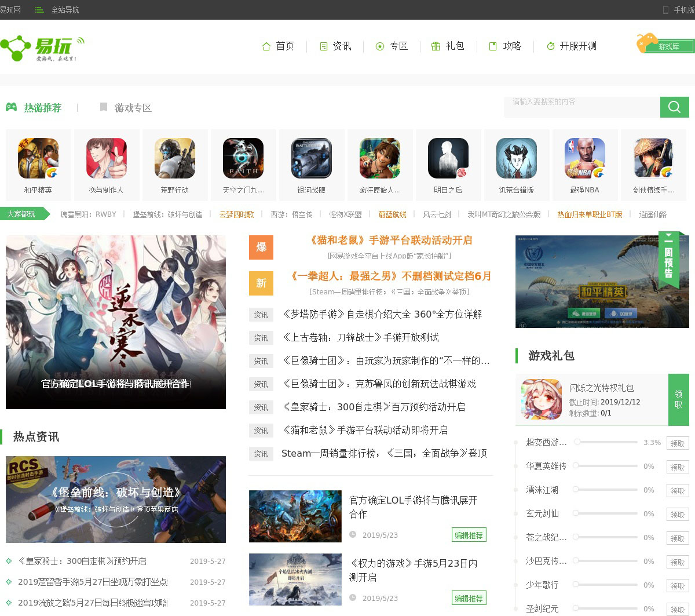Select the 银河战舰 game icon
This screenshot has width=695, height=616.
tap(312, 158)
